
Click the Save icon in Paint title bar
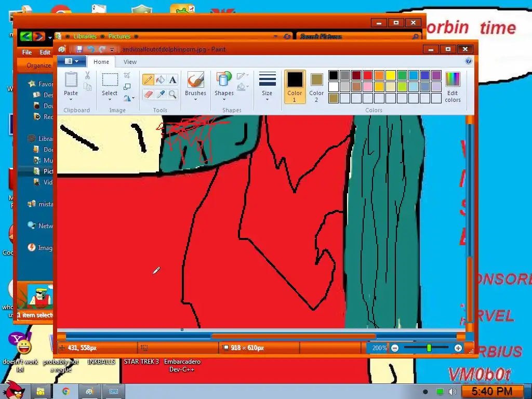click(x=79, y=49)
